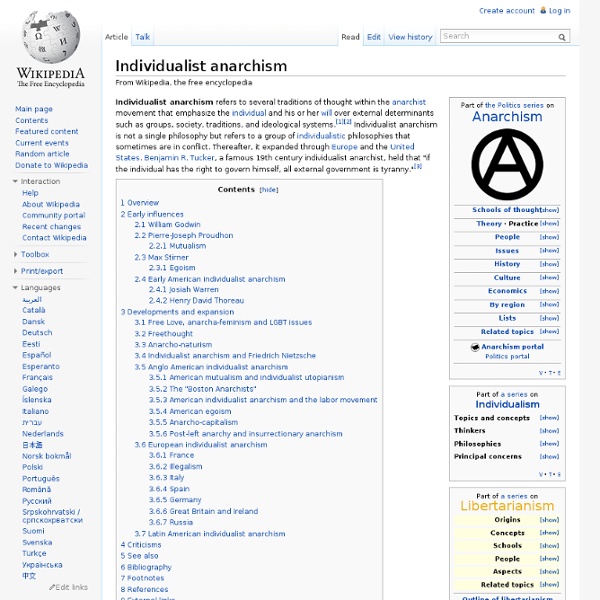
Task: Click the Anarchism portal flag icon
Action: click(474, 347)
